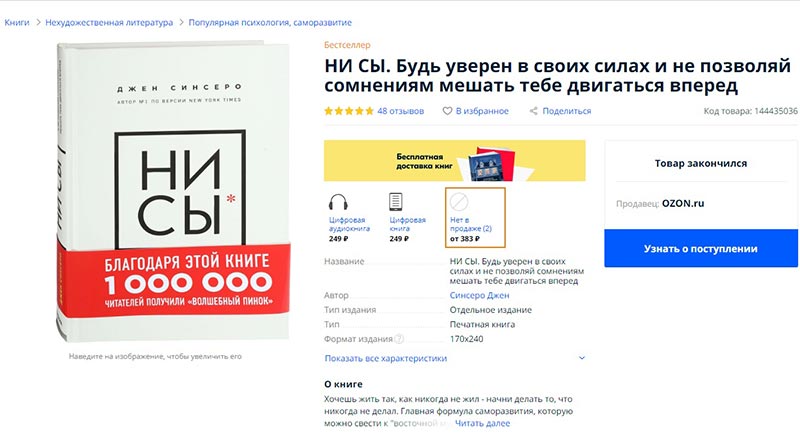Open Популярная психология, саморазвитие breadcrumb

click(x=270, y=22)
